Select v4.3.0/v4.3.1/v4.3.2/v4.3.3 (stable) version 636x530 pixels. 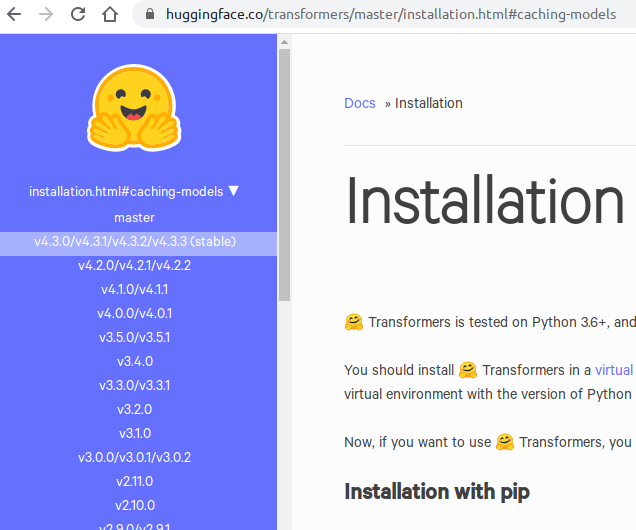[x=138, y=244]
